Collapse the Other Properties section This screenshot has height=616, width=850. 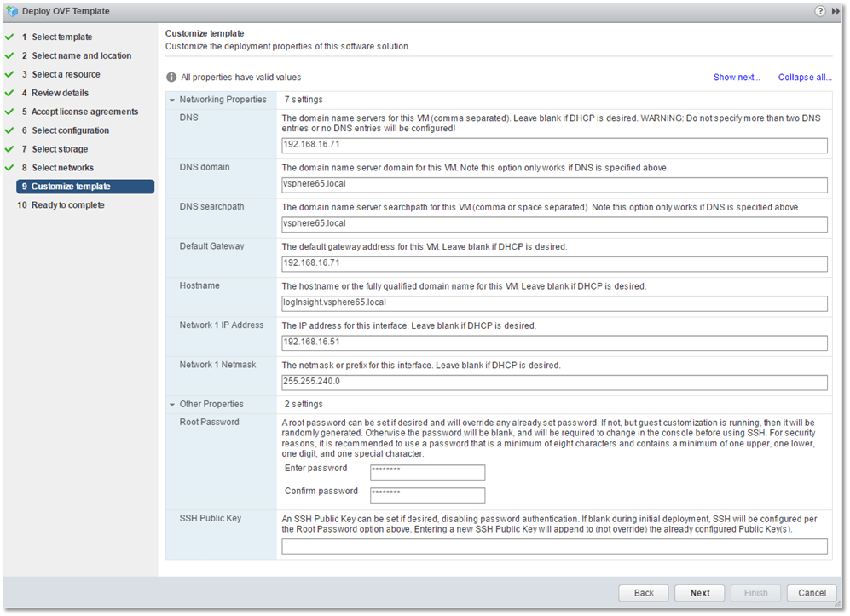[172, 405]
